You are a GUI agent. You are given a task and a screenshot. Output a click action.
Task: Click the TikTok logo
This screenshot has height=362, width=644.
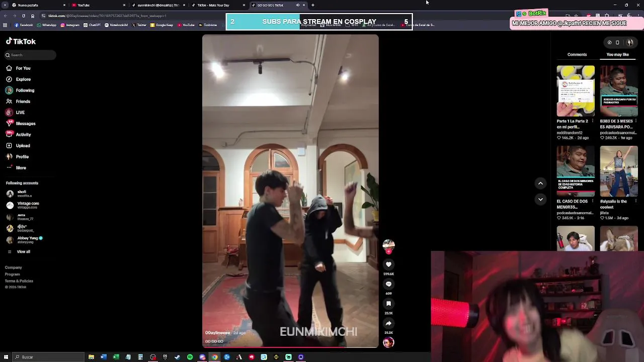[21, 41]
